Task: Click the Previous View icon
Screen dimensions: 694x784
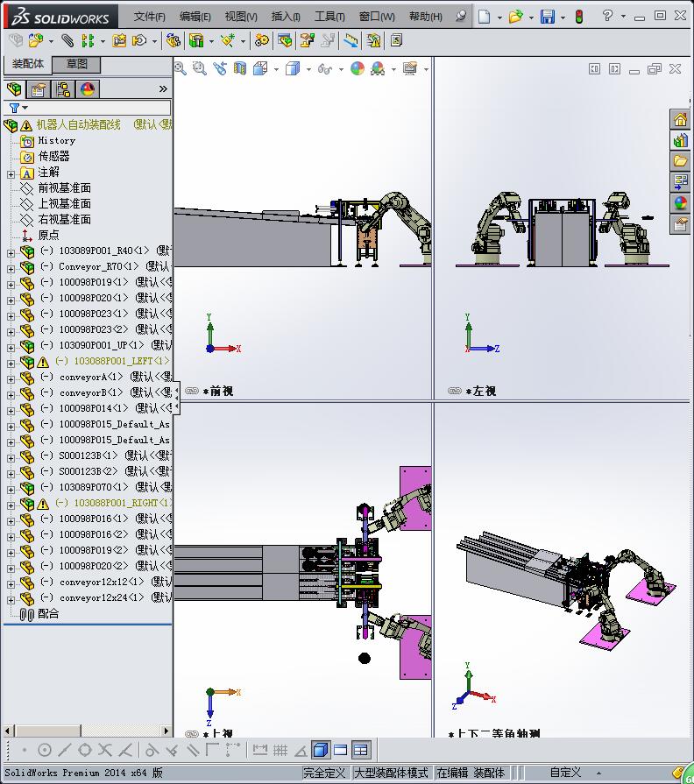Action: pos(220,68)
